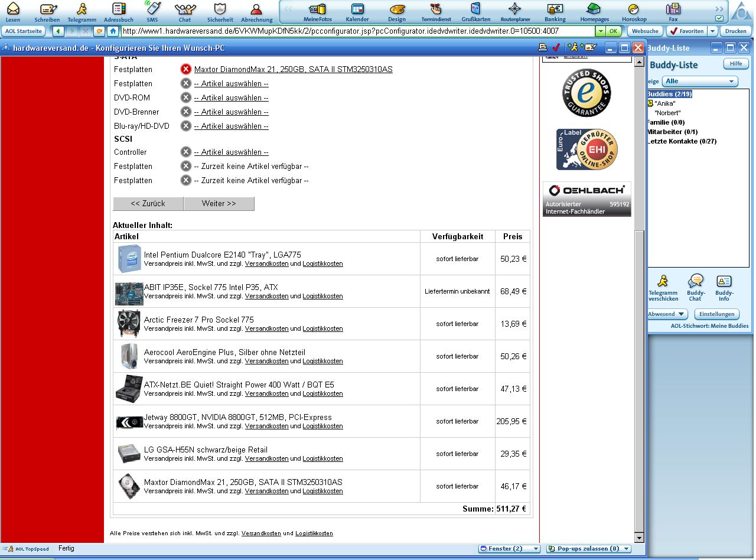Screen dimensions: 756x560
Task: Click the X icon beside DVD-Brenner
Action: click(186, 112)
